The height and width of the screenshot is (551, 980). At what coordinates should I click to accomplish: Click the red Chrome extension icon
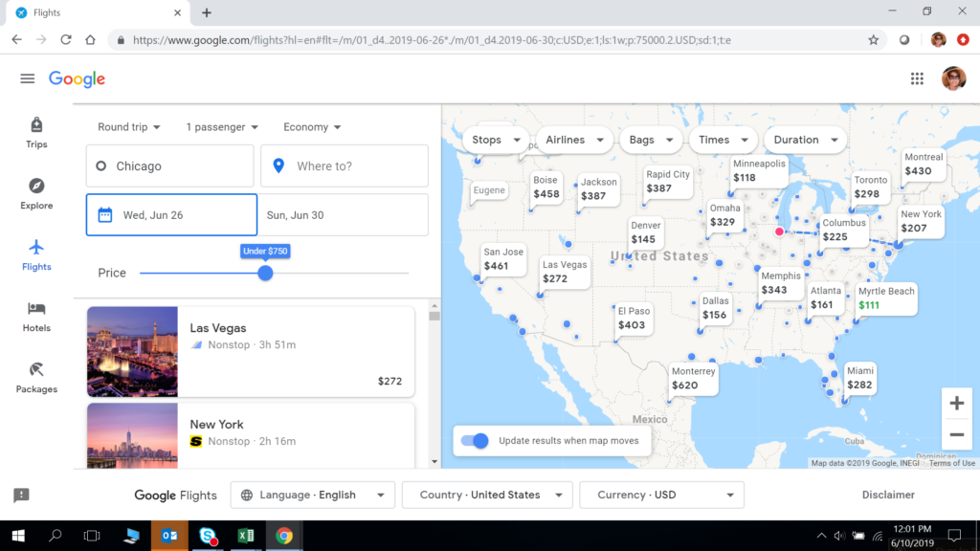tap(963, 40)
